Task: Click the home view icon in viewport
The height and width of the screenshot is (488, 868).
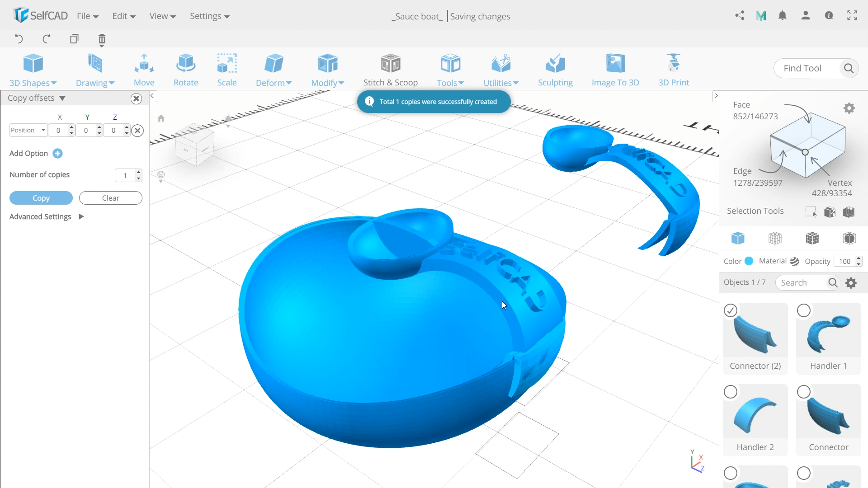Action: point(161,118)
